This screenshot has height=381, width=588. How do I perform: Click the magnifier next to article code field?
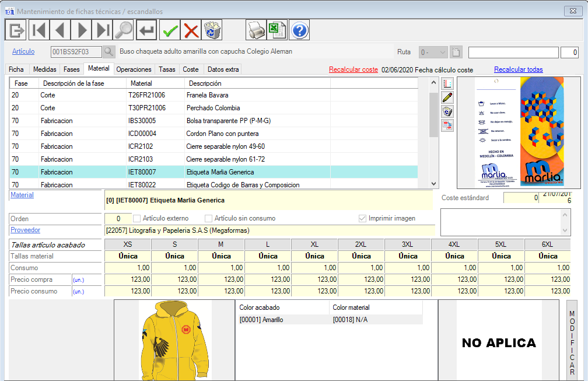point(109,52)
